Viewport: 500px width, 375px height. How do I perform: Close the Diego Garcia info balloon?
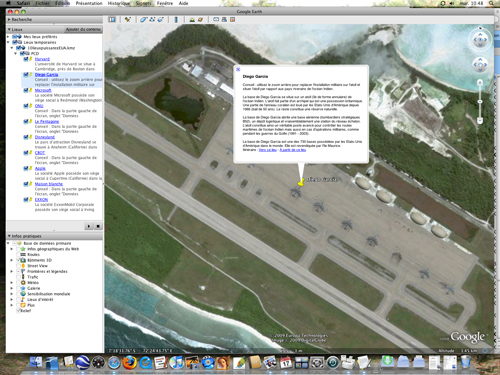point(238,69)
